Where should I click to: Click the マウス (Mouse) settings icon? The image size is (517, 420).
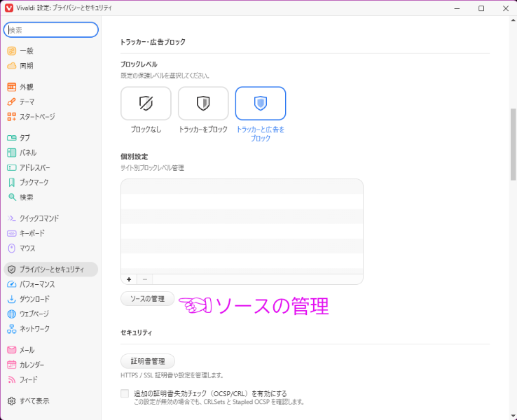point(11,248)
